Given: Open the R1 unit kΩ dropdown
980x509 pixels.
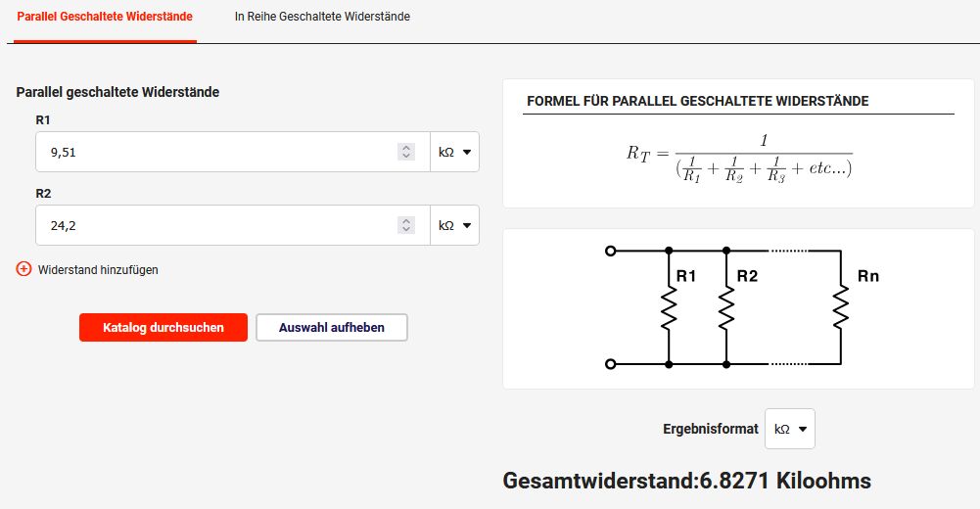Looking at the screenshot, I should (454, 153).
